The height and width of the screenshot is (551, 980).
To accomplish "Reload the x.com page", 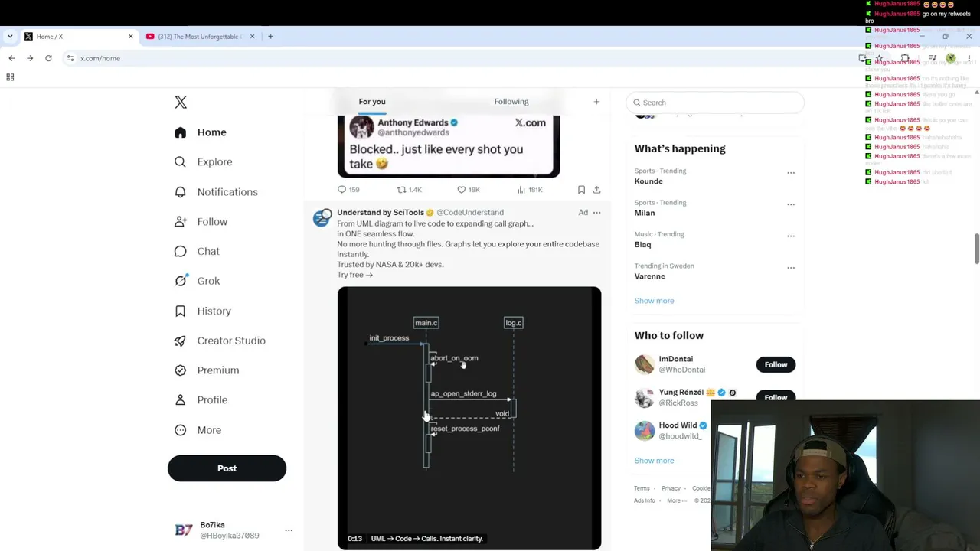I will point(48,58).
